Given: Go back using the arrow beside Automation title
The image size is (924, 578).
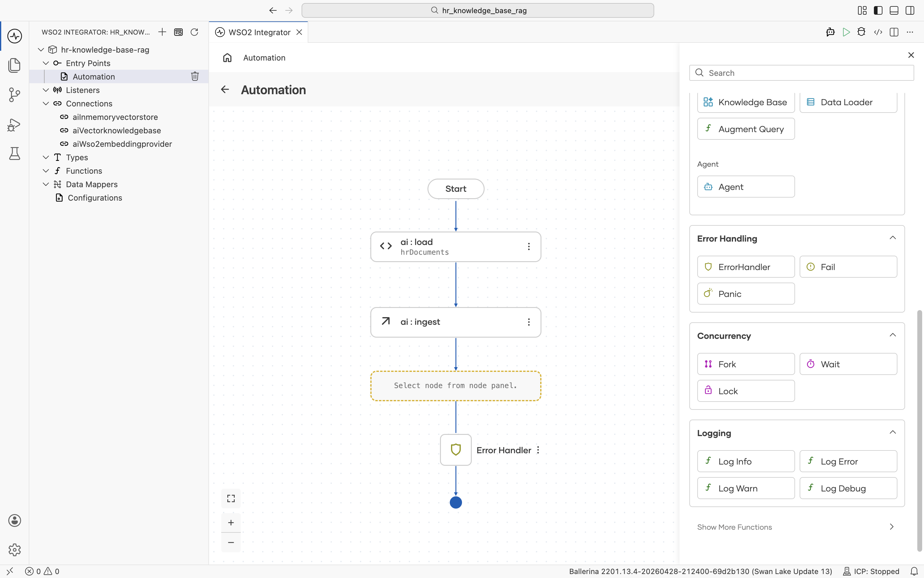Looking at the screenshot, I should point(225,89).
